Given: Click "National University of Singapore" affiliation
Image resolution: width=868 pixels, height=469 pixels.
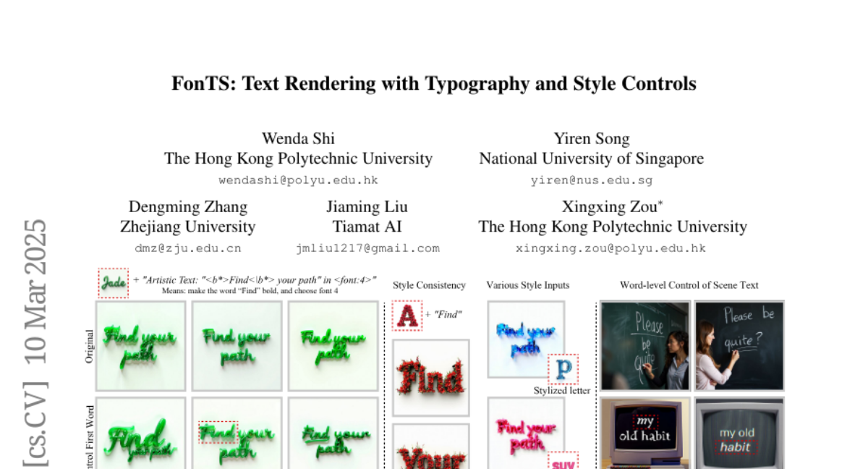Looking at the screenshot, I should 592,159.
